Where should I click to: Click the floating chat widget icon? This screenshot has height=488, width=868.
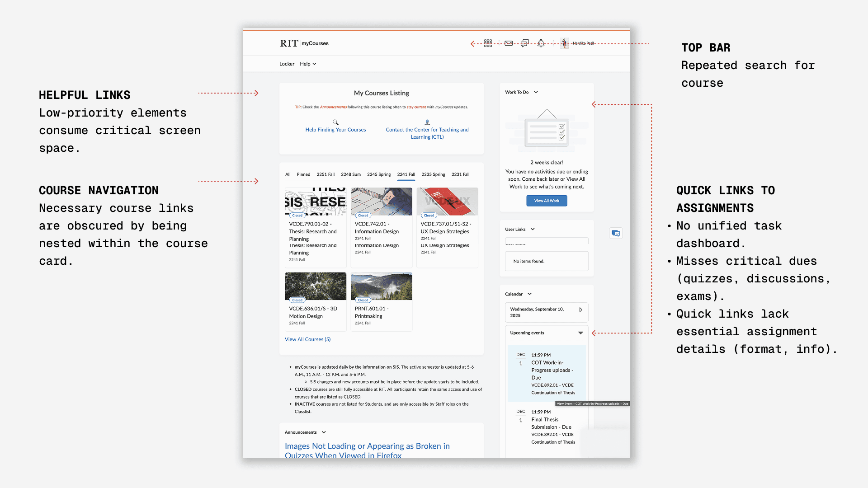(x=616, y=233)
